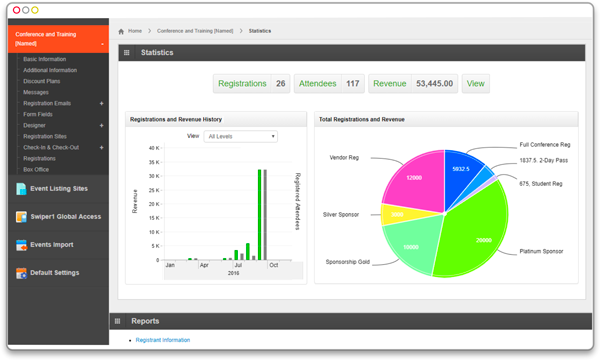Click the Default Settings icon
This screenshot has height=360, width=600.
[21, 273]
